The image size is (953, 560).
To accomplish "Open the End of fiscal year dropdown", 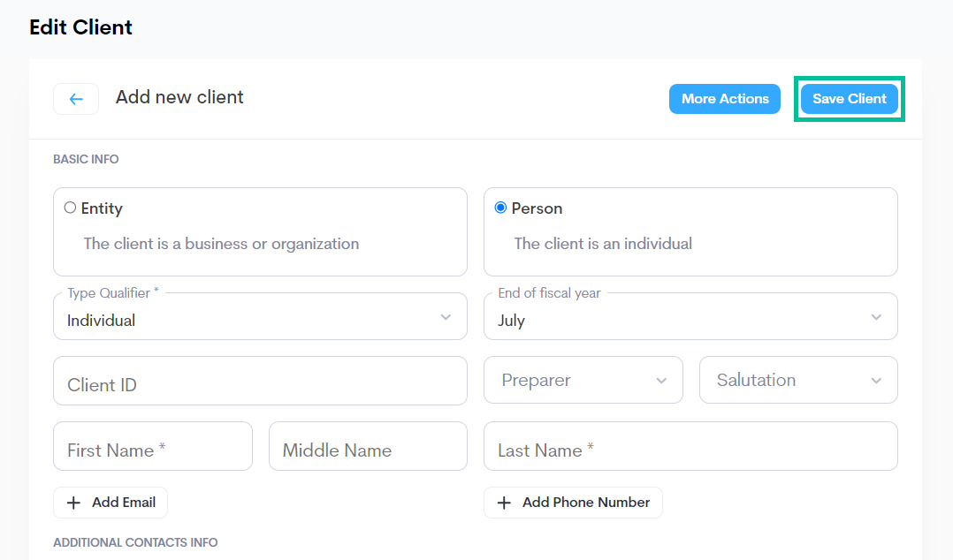I will (x=690, y=316).
